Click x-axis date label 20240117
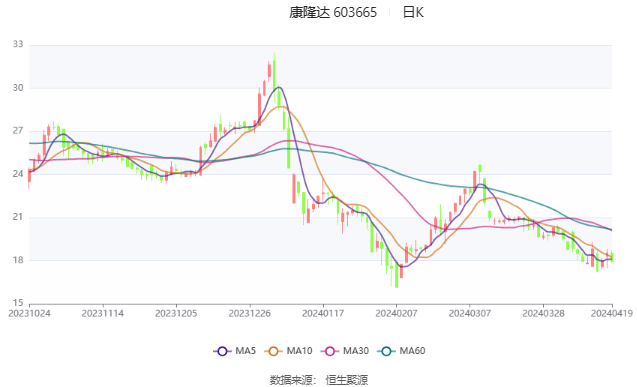The width and height of the screenshot is (637, 387). [x=323, y=313]
